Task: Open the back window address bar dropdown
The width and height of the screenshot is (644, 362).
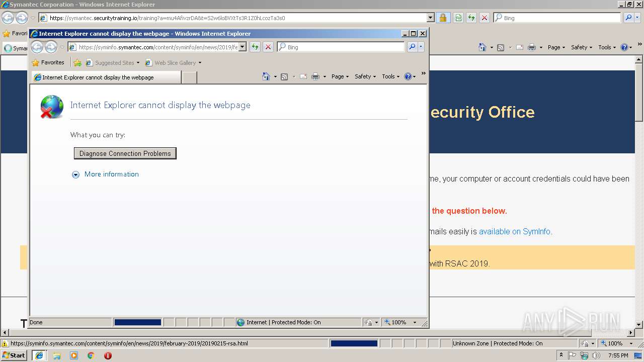Action: point(430,18)
